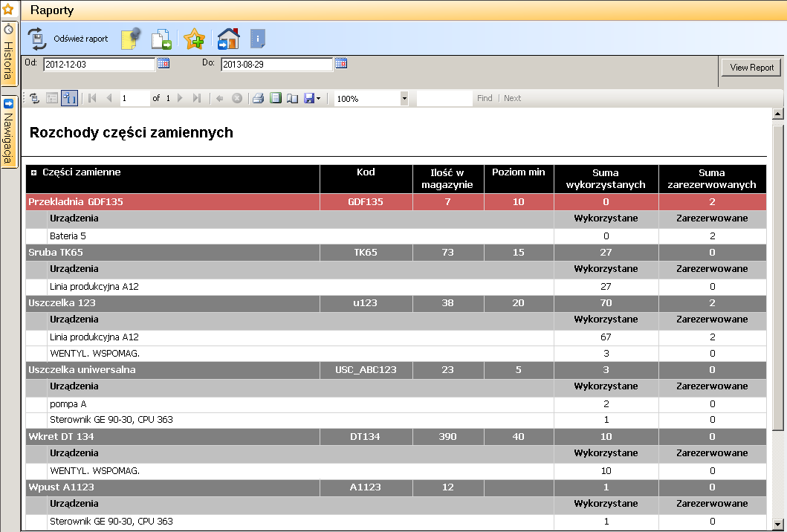
Task: Click the GDF135 code cell
Action: (366, 202)
